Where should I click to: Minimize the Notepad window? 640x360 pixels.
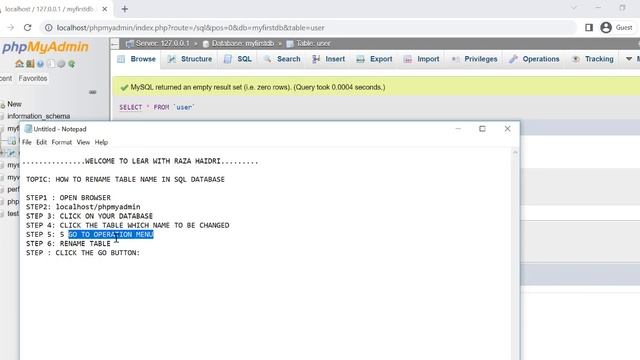[458, 129]
